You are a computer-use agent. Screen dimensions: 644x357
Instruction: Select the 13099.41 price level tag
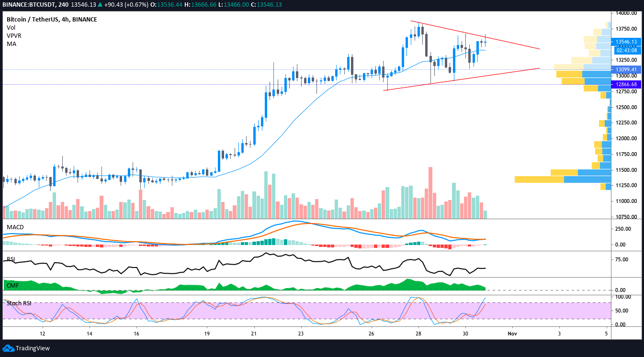(626, 69)
